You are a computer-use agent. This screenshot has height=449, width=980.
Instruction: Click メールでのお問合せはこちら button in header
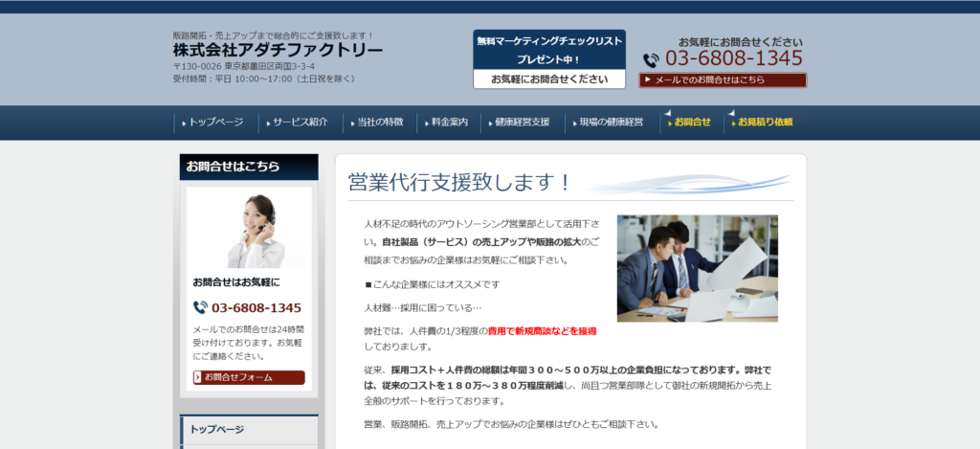[723, 80]
